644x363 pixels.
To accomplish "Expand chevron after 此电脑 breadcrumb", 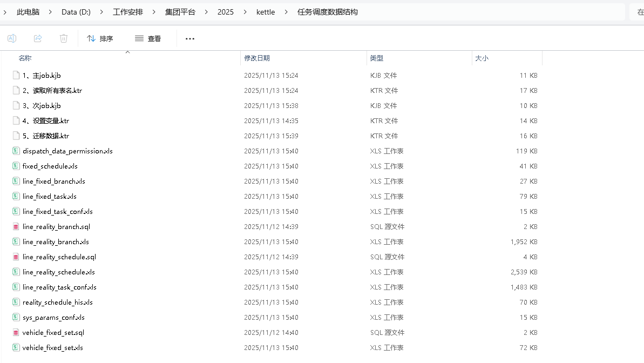I will click(x=50, y=12).
